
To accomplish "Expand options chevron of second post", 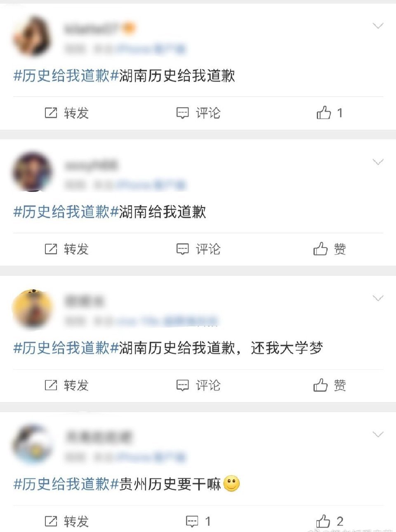I will pos(378,162).
